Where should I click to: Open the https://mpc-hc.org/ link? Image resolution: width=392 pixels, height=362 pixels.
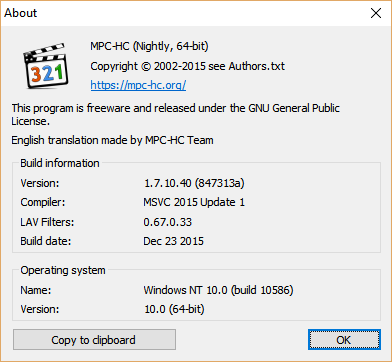point(138,85)
